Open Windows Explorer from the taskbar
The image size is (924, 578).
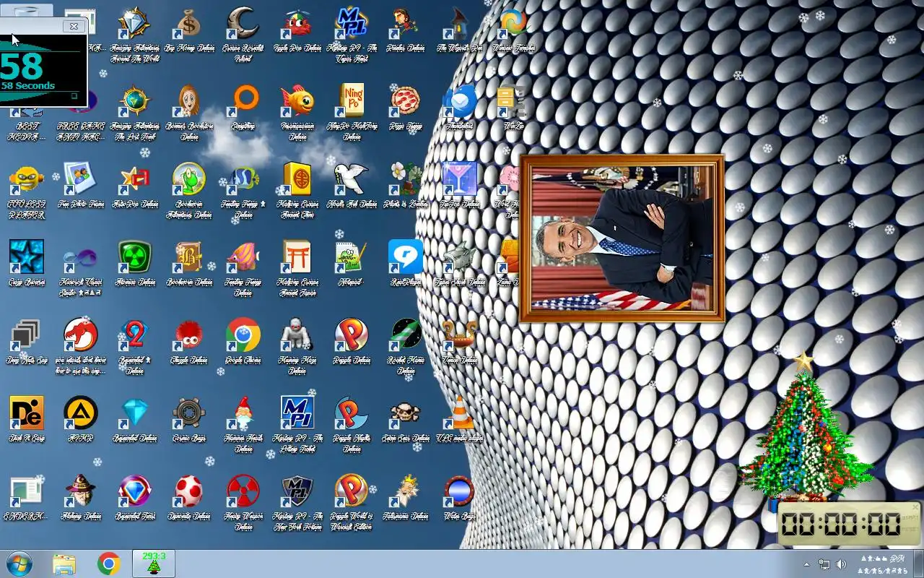(64, 564)
